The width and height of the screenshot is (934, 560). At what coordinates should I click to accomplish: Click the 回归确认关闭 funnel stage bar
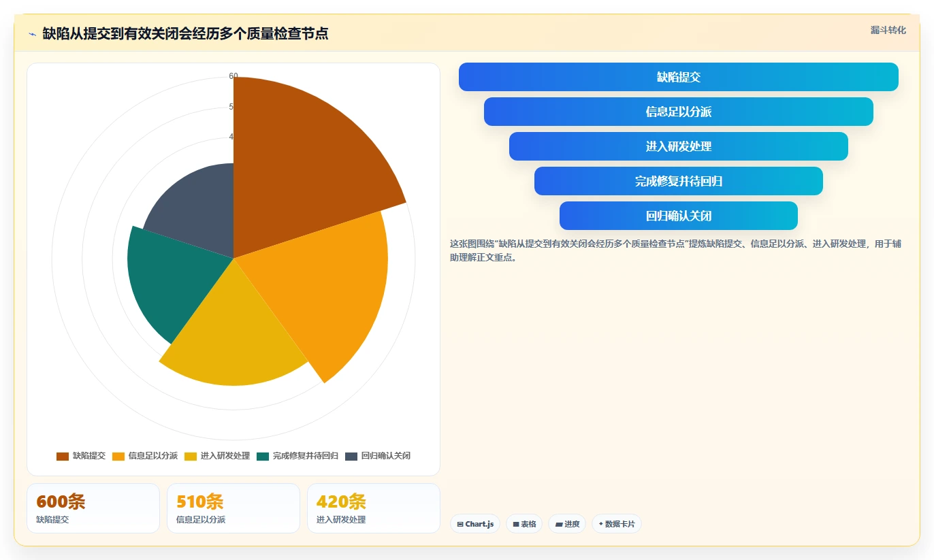coord(679,216)
